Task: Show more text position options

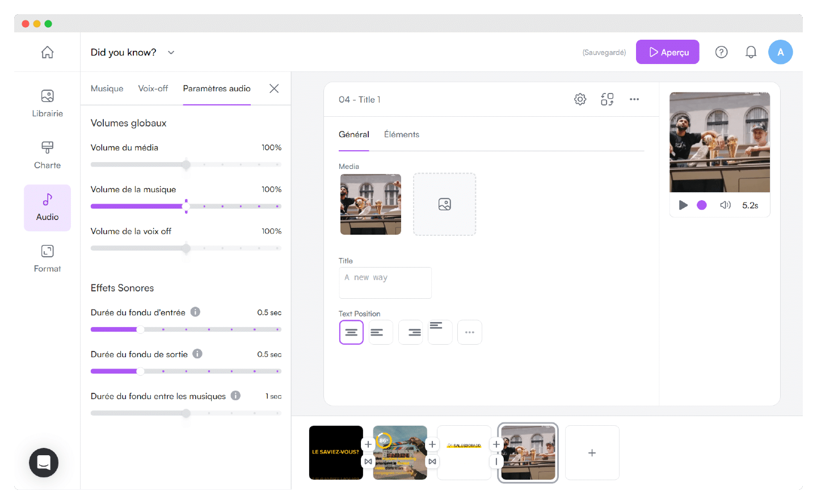Action: (470, 332)
